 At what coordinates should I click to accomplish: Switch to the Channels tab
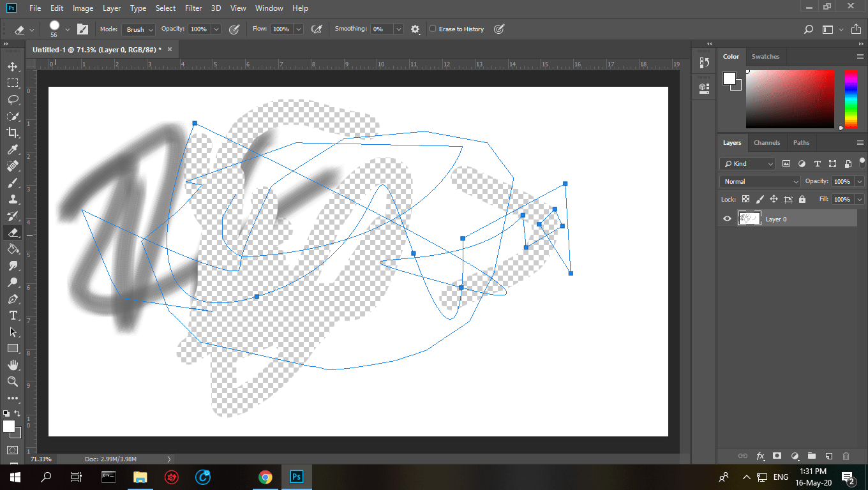coord(767,142)
